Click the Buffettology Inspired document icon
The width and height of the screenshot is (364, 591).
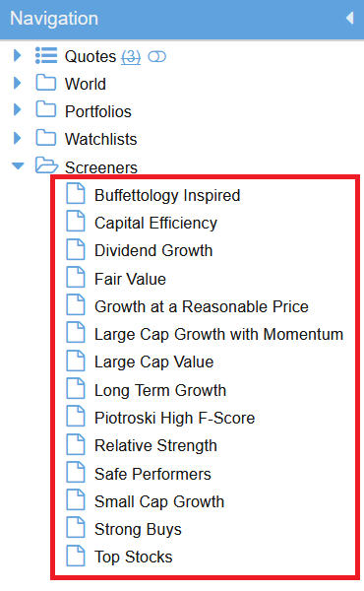pyautogui.click(x=76, y=193)
